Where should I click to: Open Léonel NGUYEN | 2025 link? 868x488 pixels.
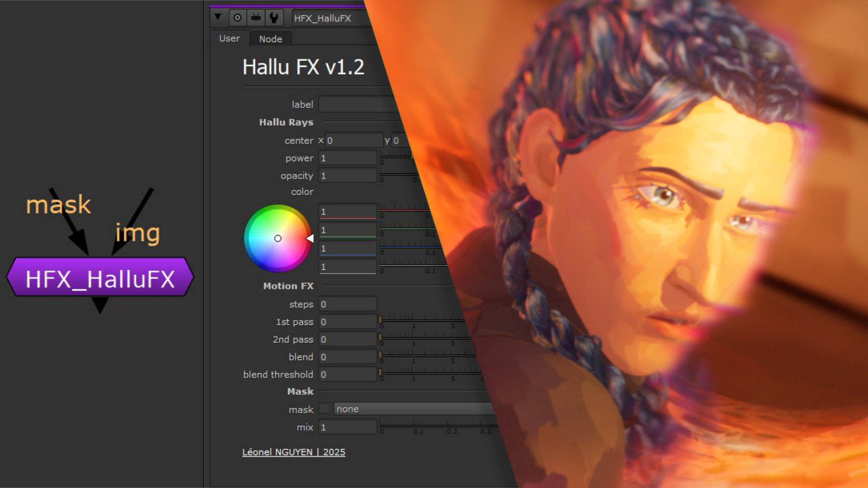coord(293,452)
